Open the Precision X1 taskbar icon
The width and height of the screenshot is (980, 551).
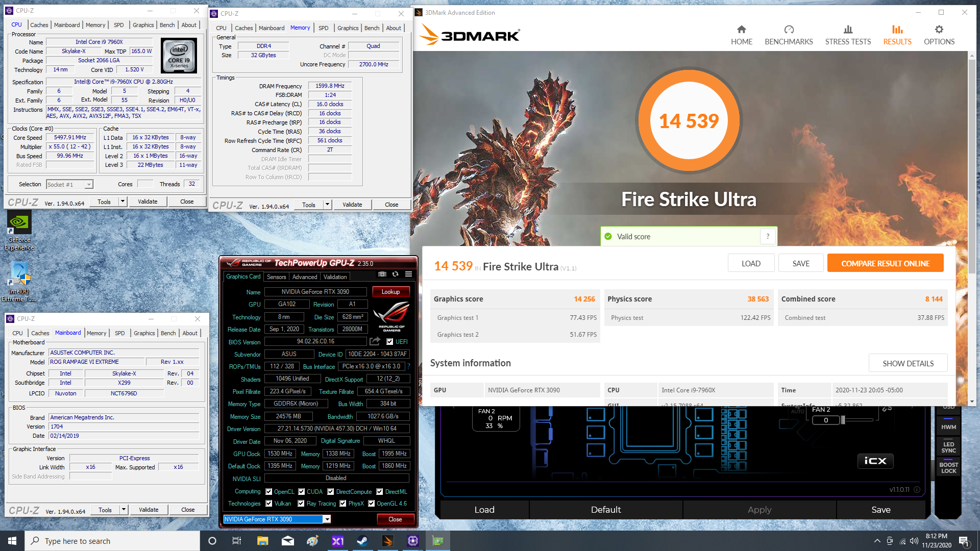click(337, 541)
